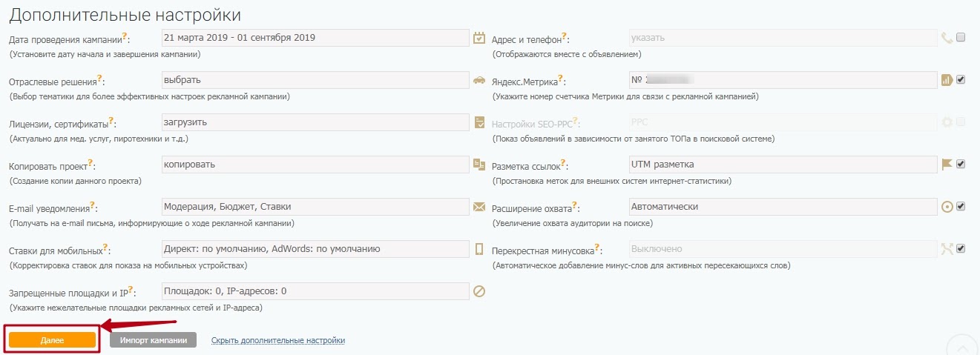Click the car icon for Отраслевые решения
Viewport: 980px width, 355px height.
(479, 80)
